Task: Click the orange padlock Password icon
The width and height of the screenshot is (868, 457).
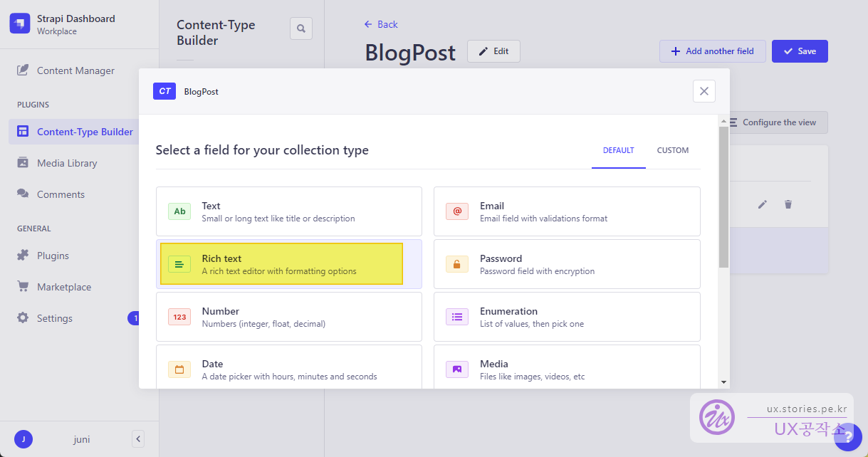Action: [x=457, y=264]
